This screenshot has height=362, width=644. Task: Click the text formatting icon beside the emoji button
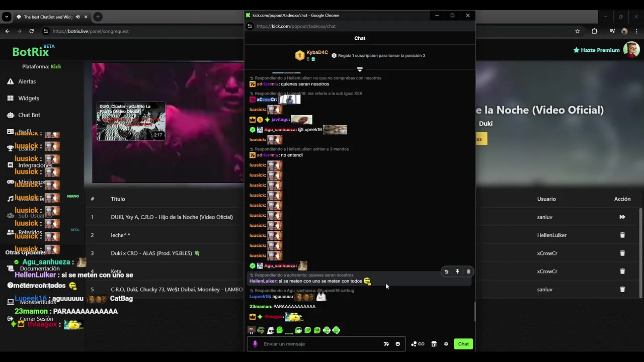(x=386, y=344)
